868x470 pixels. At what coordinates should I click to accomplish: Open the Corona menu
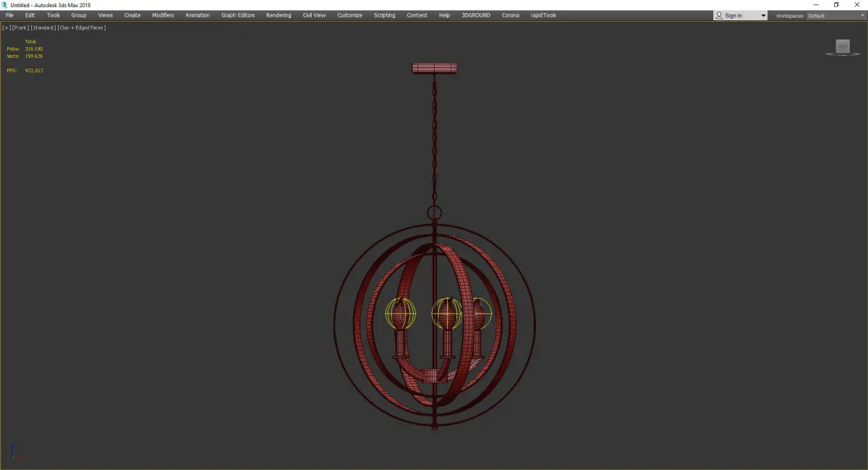click(x=511, y=15)
